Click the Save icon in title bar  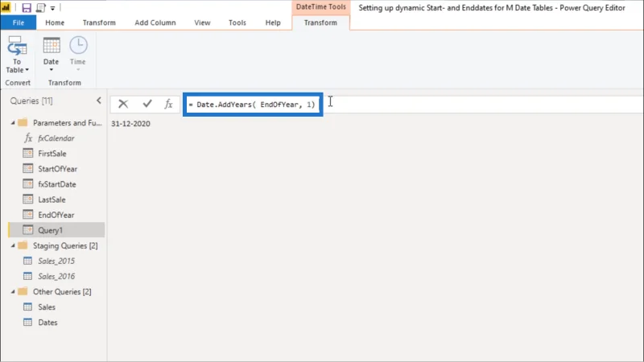tap(27, 7)
